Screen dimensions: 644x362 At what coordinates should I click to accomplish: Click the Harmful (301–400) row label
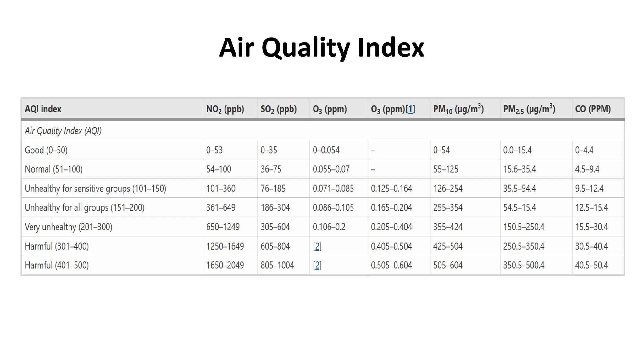[57, 246]
